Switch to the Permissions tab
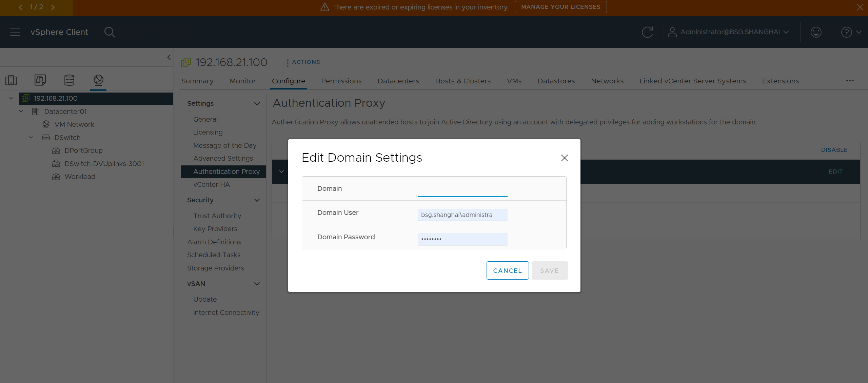The image size is (868, 383). pyautogui.click(x=341, y=81)
